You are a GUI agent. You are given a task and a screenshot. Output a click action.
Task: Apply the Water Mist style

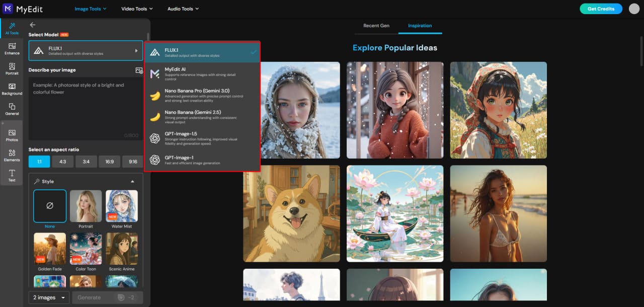coord(121,206)
